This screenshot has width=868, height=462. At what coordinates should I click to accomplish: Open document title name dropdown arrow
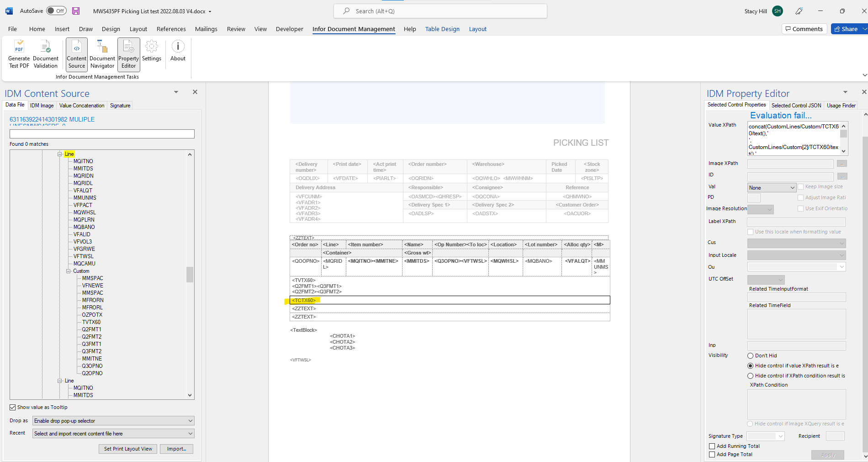point(210,11)
